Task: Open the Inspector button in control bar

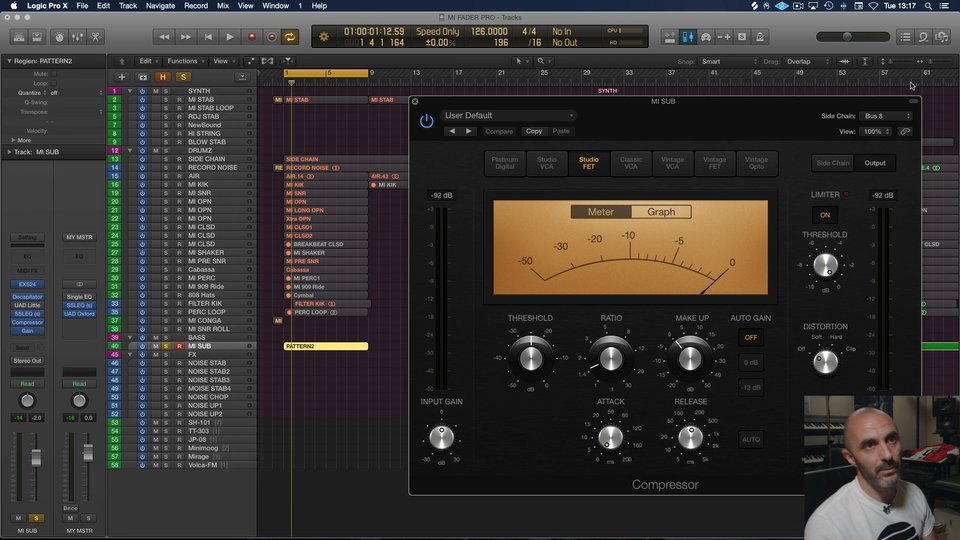Action: (37, 37)
